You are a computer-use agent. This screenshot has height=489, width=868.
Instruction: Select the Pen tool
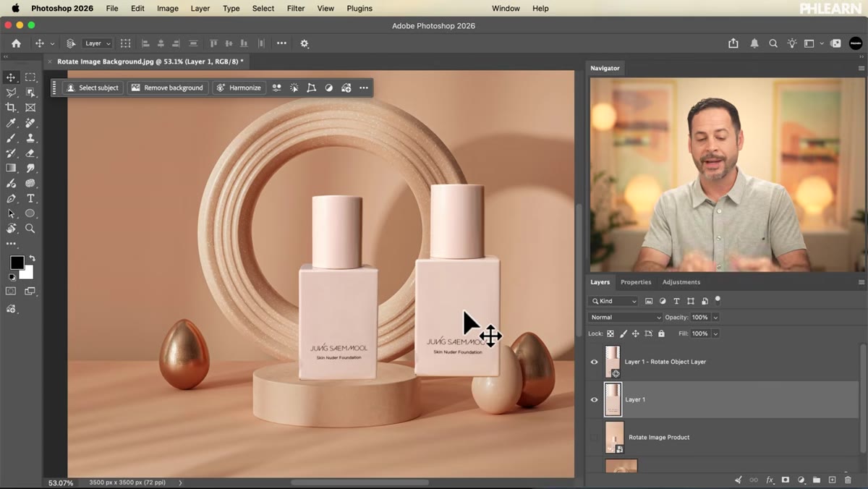[11, 198]
